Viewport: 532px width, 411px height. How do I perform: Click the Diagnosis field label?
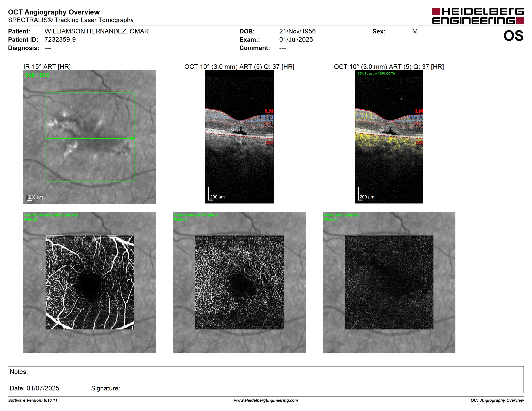(x=24, y=48)
